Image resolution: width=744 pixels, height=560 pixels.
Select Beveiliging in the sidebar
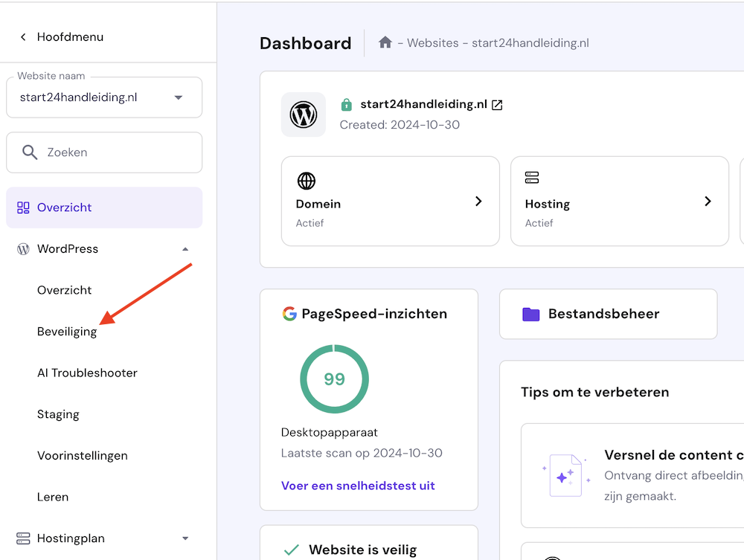coord(67,332)
